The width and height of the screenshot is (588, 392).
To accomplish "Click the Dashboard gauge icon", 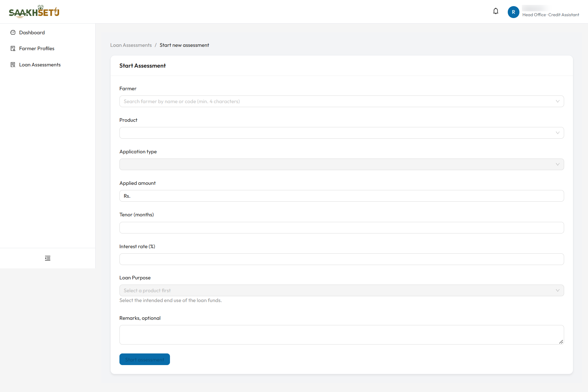I will click(13, 32).
